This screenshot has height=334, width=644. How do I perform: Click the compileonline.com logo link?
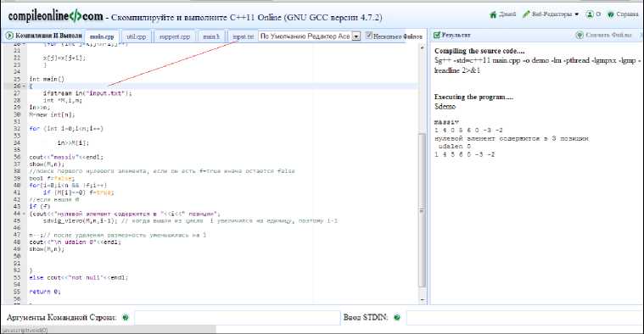[x=55, y=16]
